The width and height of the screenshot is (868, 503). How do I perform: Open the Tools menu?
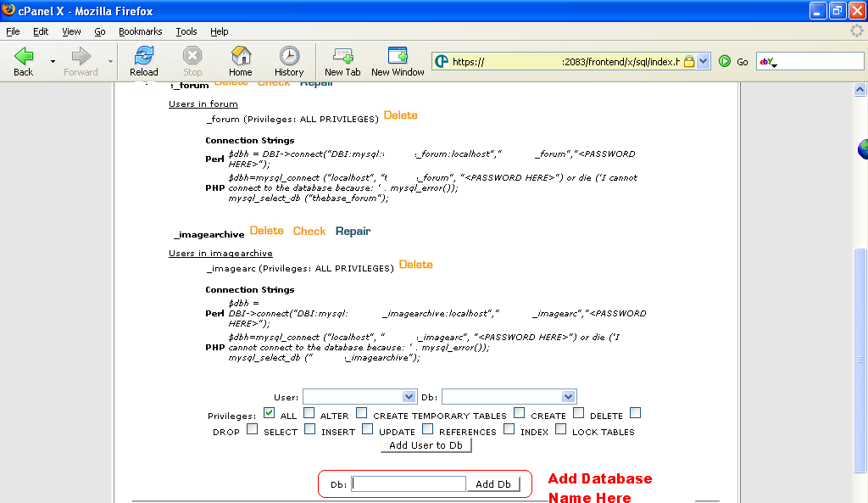(x=186, y=31)
